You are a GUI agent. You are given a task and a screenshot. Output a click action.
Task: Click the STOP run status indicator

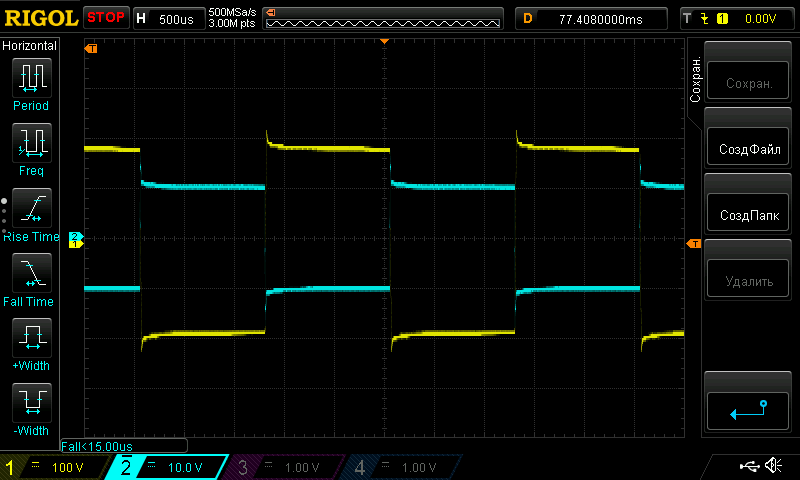(x=106, y=17)
